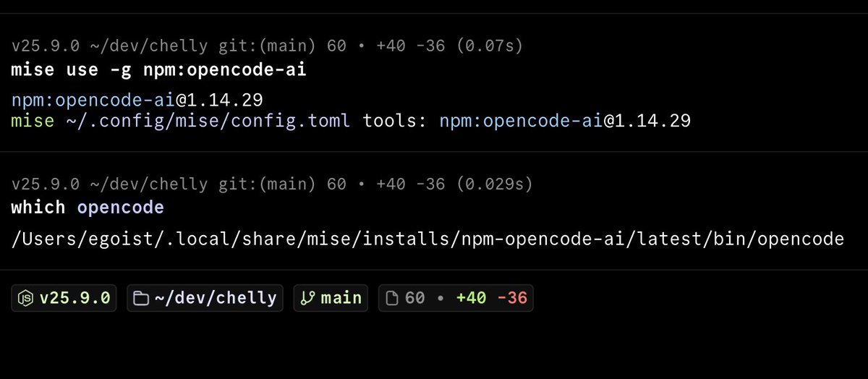This screenshot has width=868, height=379.
Task: Click the /Users/egoist/.local/share/mise opencode path output
Action: (x=427, y=238)
